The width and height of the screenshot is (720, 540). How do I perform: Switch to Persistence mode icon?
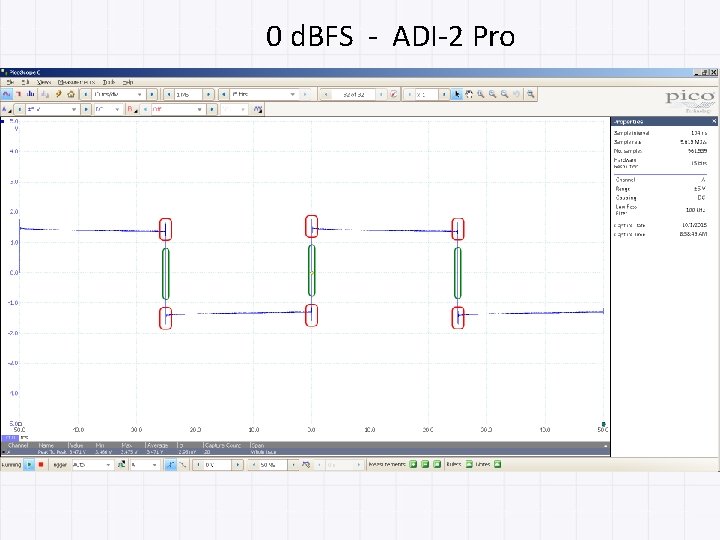(x=19, y=94)
